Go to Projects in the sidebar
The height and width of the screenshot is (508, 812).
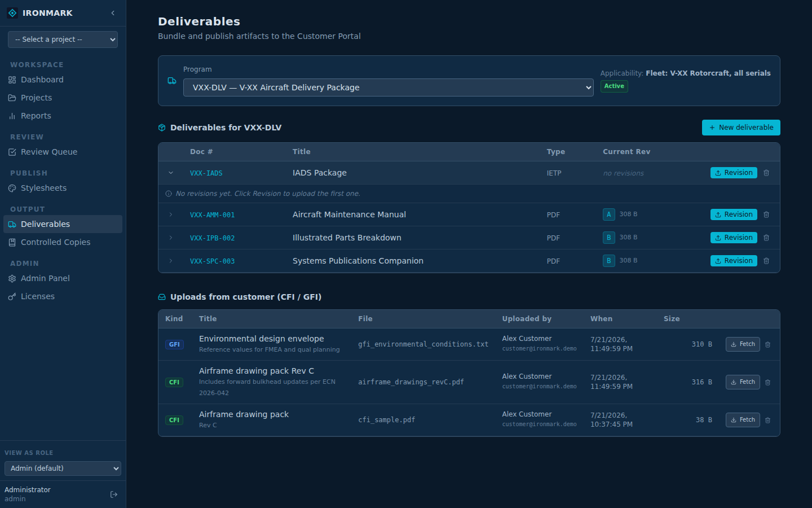(x=63, y=98)
